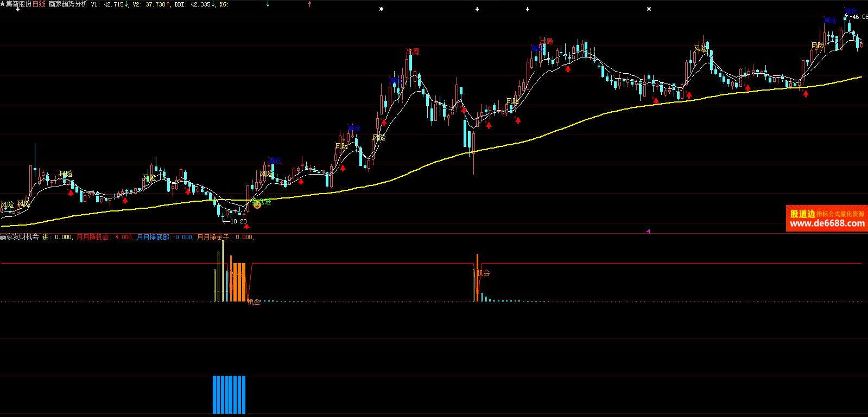Open the 赢家趋势分析 indicator title
868x417 pixels.
point(67,4)
